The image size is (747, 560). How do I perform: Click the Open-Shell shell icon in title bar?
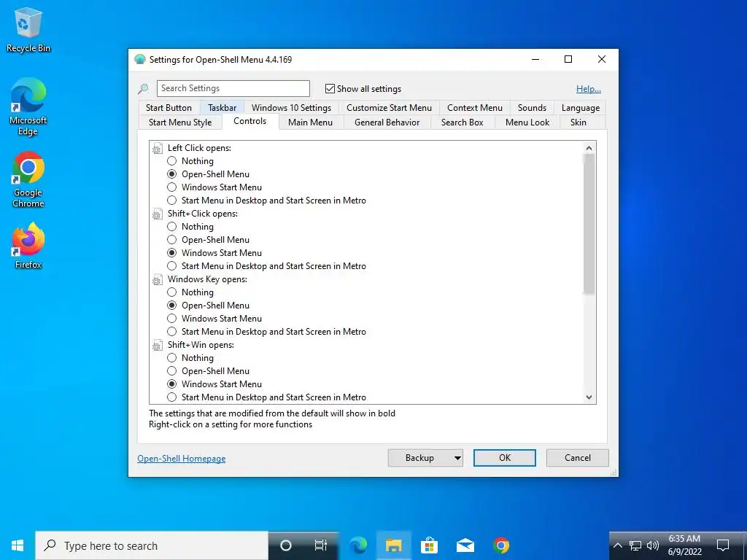tap(139, 60)
